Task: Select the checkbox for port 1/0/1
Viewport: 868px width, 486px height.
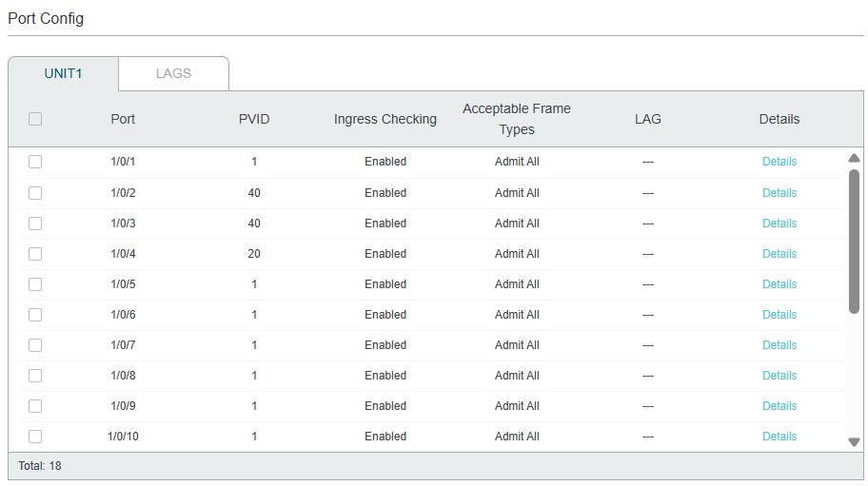Action: (35, 162)
